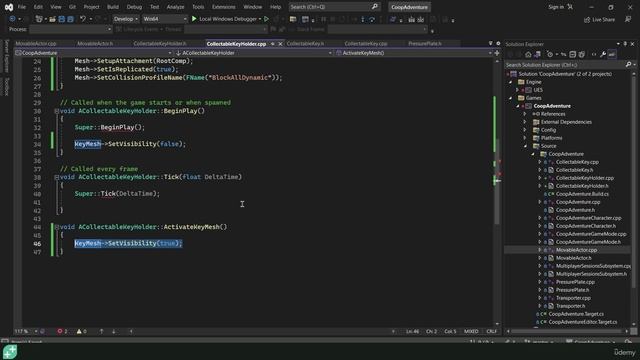
Task: Open the Extensions menu
Action: [x=224, y=7]
